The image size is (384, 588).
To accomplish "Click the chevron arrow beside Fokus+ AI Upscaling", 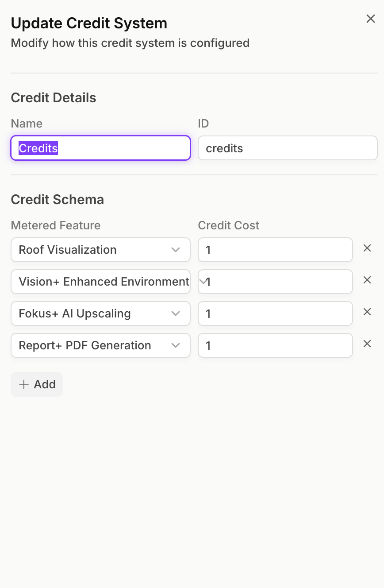I will click(176, 313).
